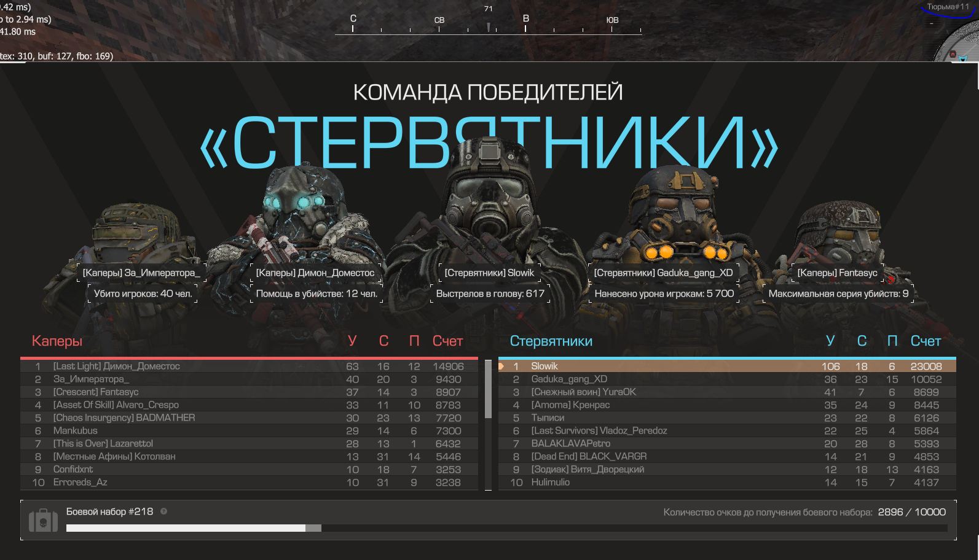Click the 23008 score value
979x560 pixels.
coord(926,367)
